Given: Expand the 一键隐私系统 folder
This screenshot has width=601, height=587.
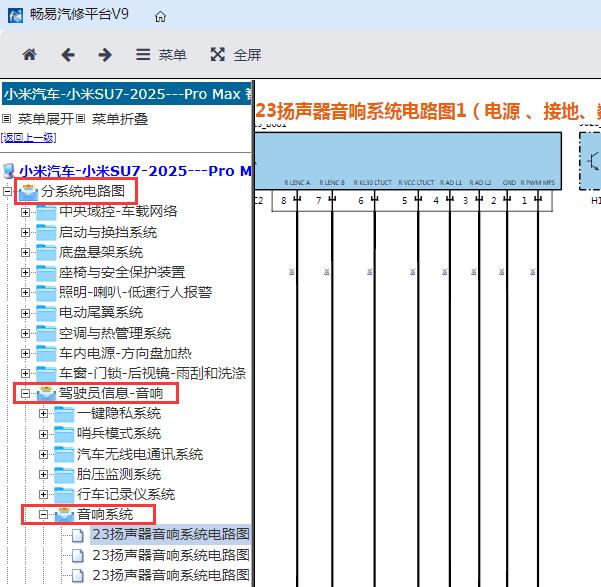Looking at the screenshot, I should click(43, 414).
